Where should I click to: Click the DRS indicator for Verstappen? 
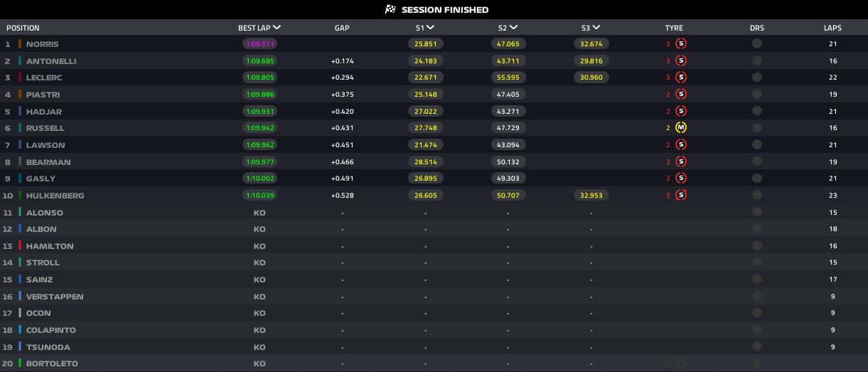(757, 296)
